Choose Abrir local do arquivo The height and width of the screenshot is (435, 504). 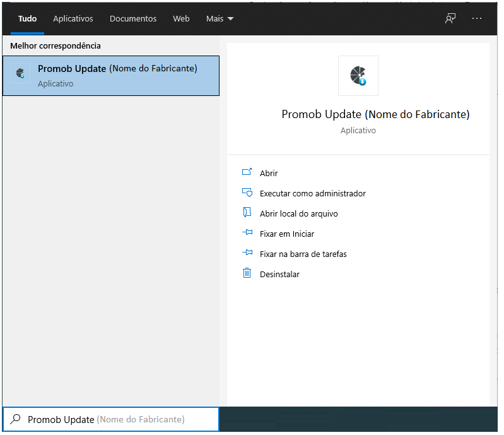298,213
